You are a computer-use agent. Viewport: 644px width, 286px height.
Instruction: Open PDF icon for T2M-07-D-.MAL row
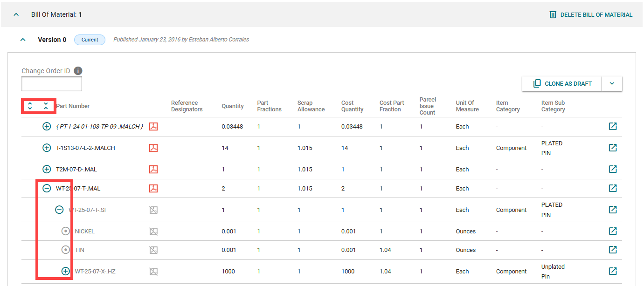(153, 170)
